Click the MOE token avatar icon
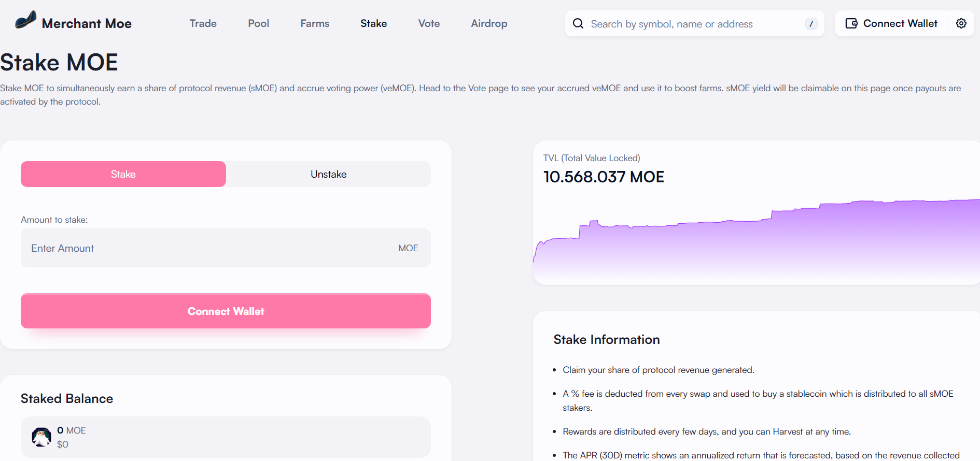 tap(41, 437)
